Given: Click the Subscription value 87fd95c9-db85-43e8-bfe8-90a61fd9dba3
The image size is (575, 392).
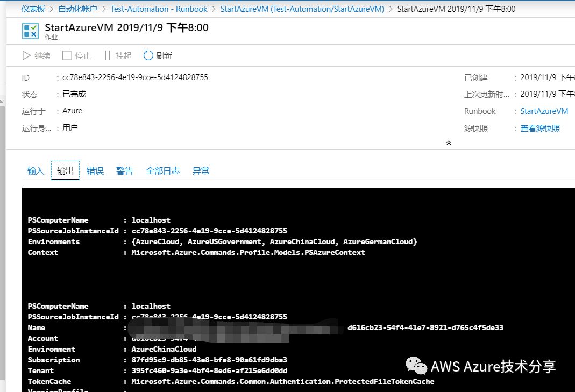Looking at the screenshot, I should tap(209, 360).
